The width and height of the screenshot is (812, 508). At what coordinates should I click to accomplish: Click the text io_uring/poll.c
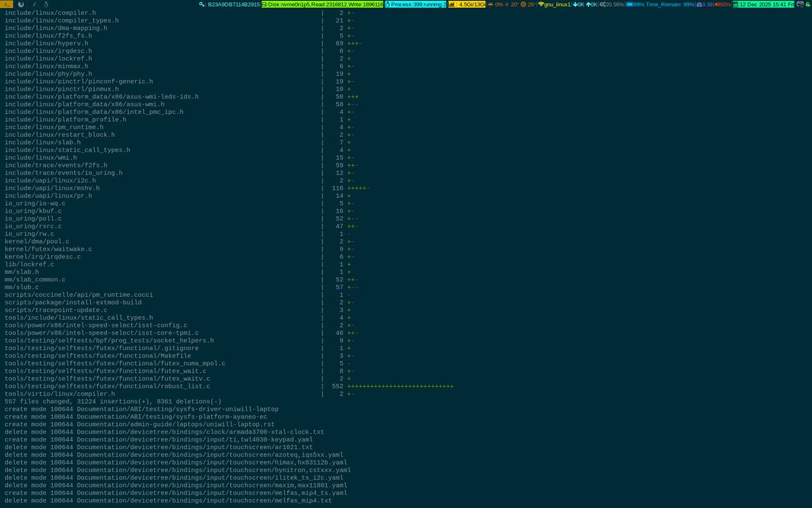point(33,219)
